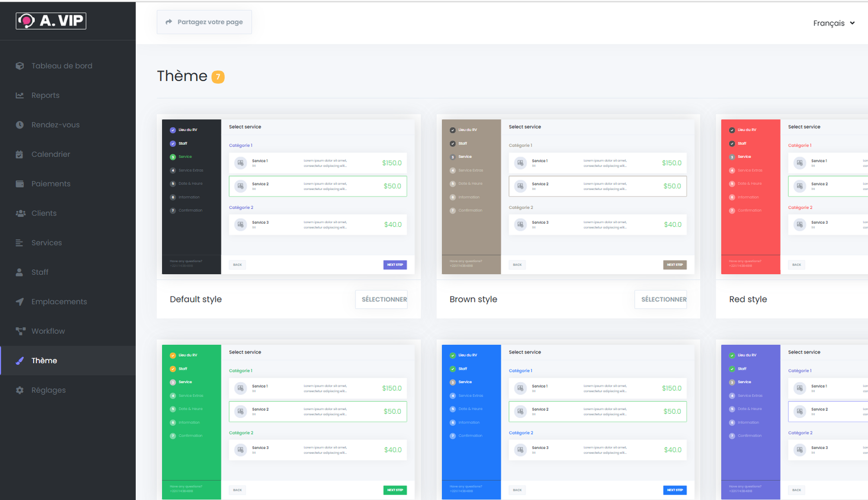The width and height of the screenshot is (868, 500).
Task: Click the Partagez votre page button
Action: pos(204,22)
